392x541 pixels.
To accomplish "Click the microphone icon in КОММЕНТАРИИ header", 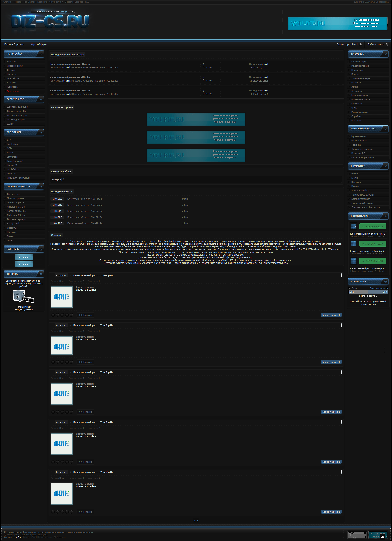I will click(385, 216).
